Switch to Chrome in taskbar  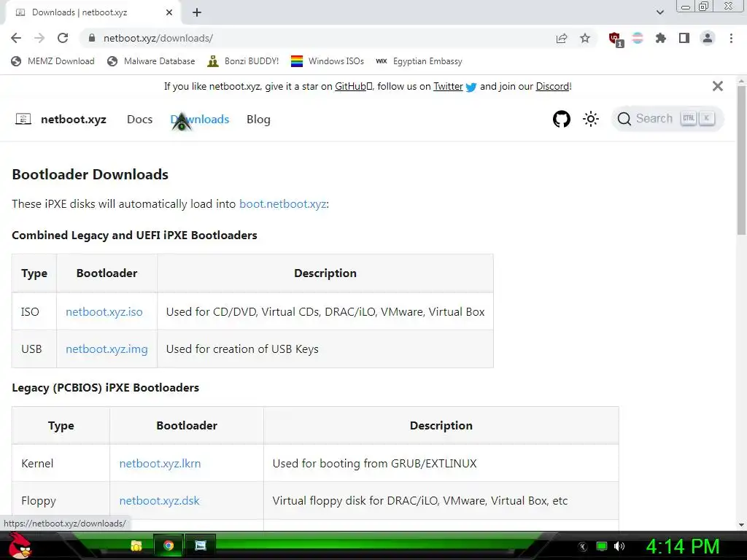coord(169,545)
